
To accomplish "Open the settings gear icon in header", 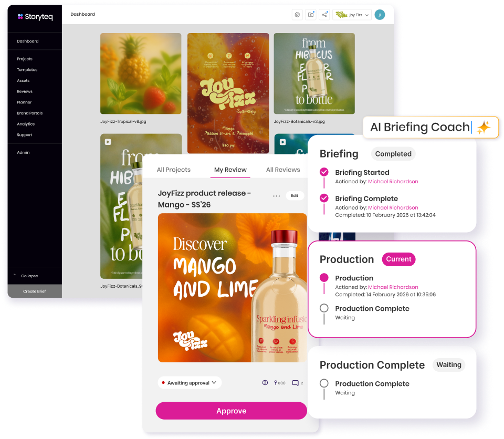I will pyautogui.click(x=297, y=15).
